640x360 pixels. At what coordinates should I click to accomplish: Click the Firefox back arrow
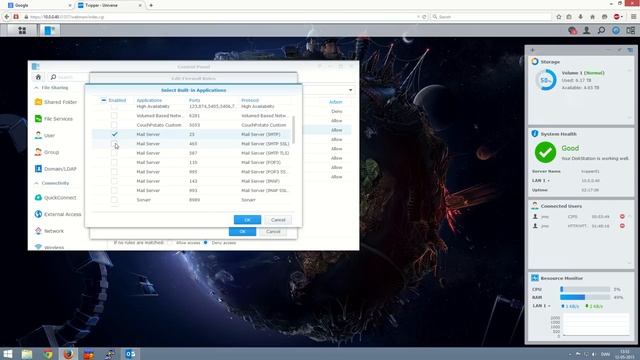click(7, 17)
